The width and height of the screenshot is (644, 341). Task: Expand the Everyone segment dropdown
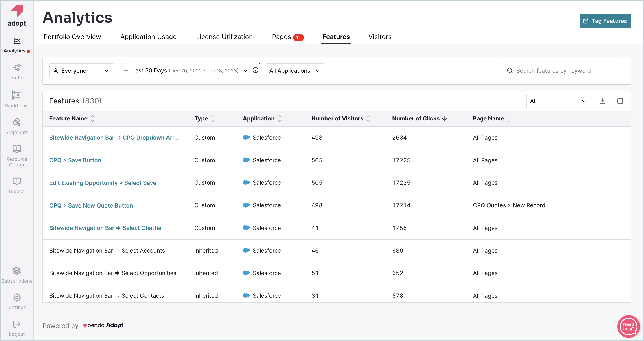[x=81, y=71]
